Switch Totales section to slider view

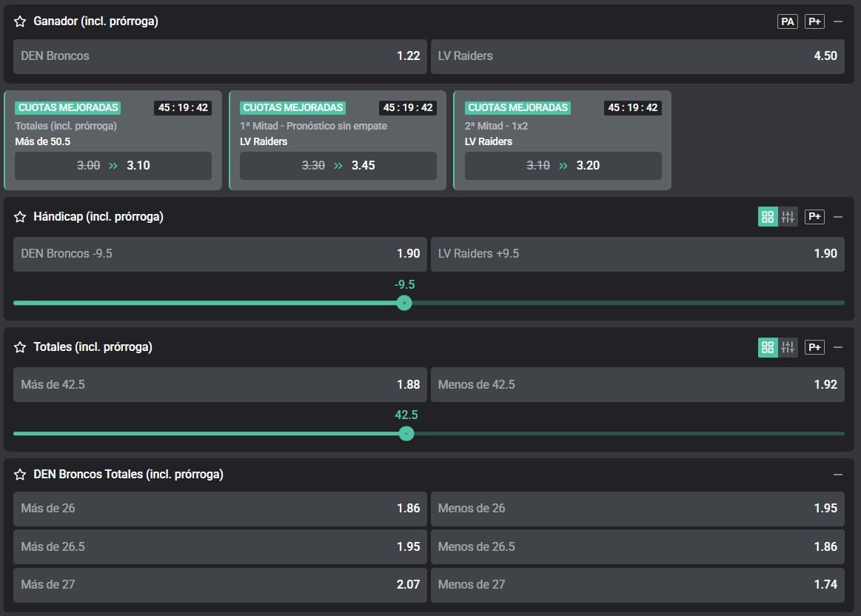788,347
